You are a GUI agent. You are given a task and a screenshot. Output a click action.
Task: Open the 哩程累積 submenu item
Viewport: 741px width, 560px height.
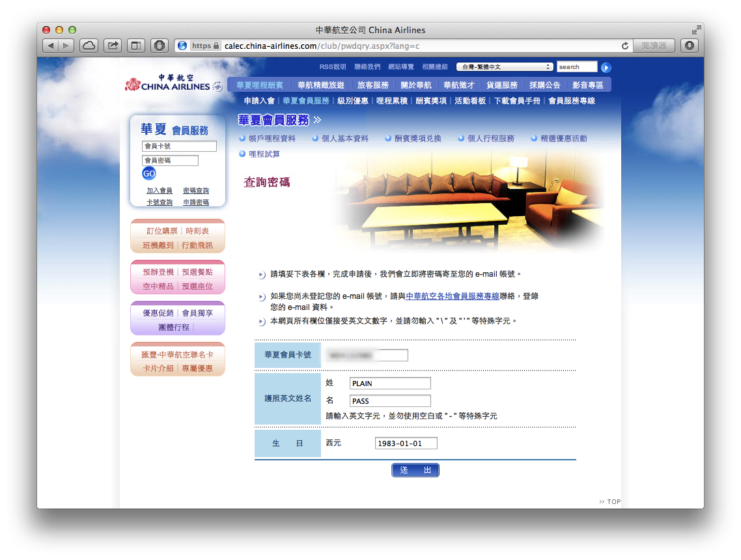coord(392,101)
